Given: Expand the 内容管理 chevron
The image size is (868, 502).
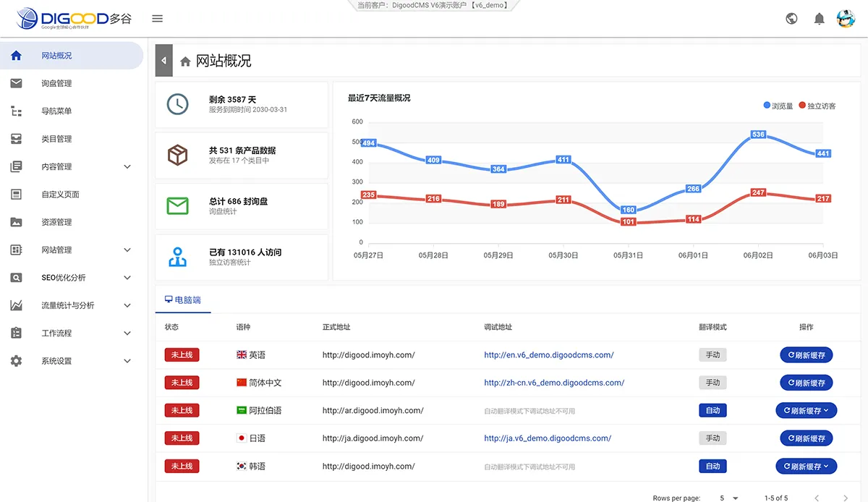Looking at the screenshot, I should tap(127, 166).
